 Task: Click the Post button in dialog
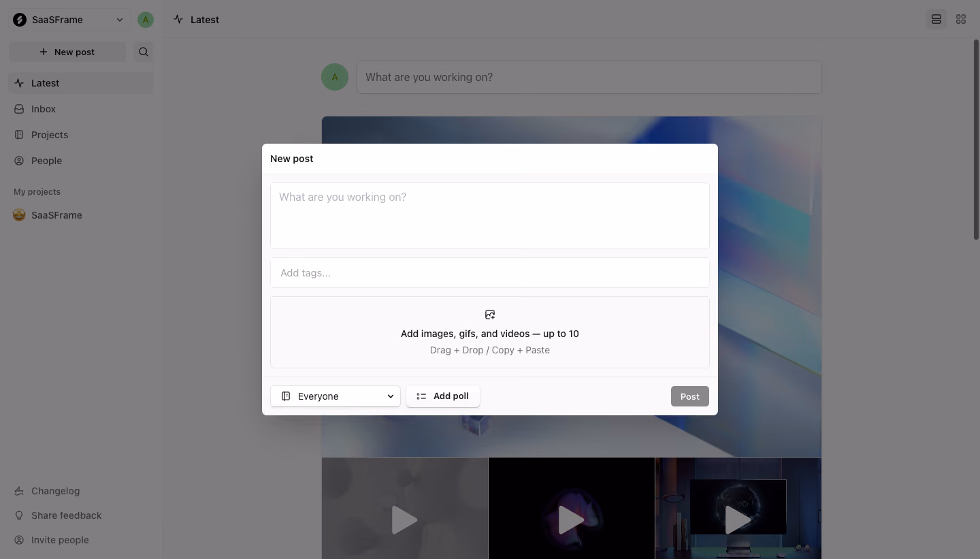(x=690, y=396)
